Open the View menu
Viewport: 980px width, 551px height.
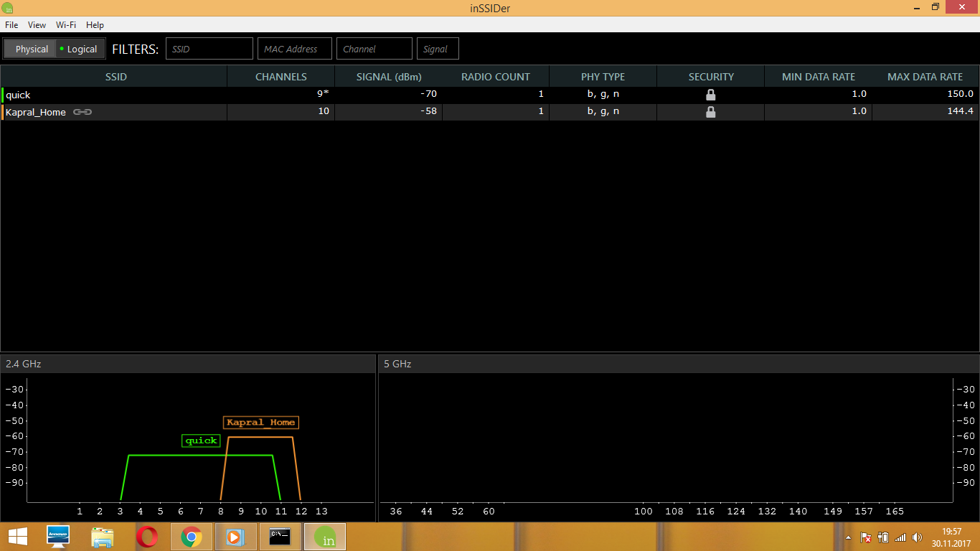click(37, 25)
